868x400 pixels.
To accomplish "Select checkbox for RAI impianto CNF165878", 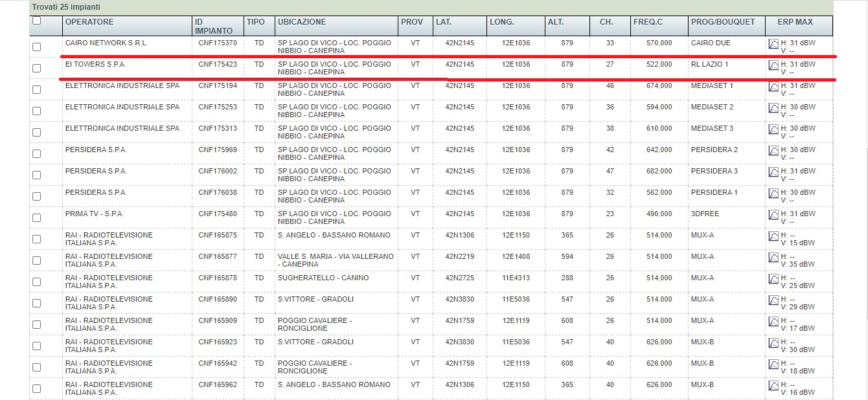I will pos(36,282).
